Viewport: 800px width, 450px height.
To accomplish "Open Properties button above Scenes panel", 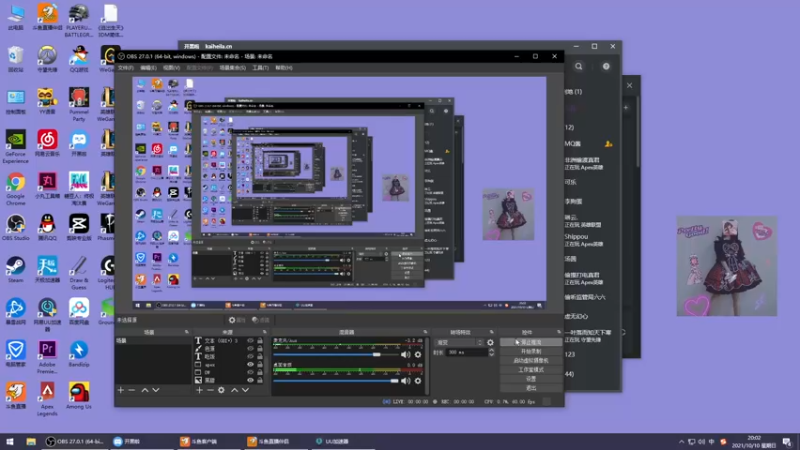I will [237, 320].
